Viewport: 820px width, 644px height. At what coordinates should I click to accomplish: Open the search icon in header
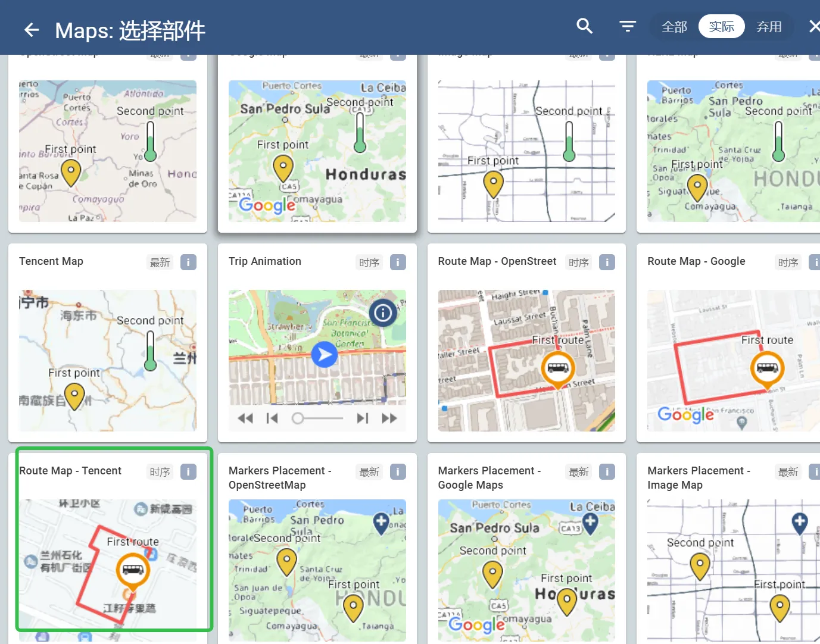click(x=585, y=26)
